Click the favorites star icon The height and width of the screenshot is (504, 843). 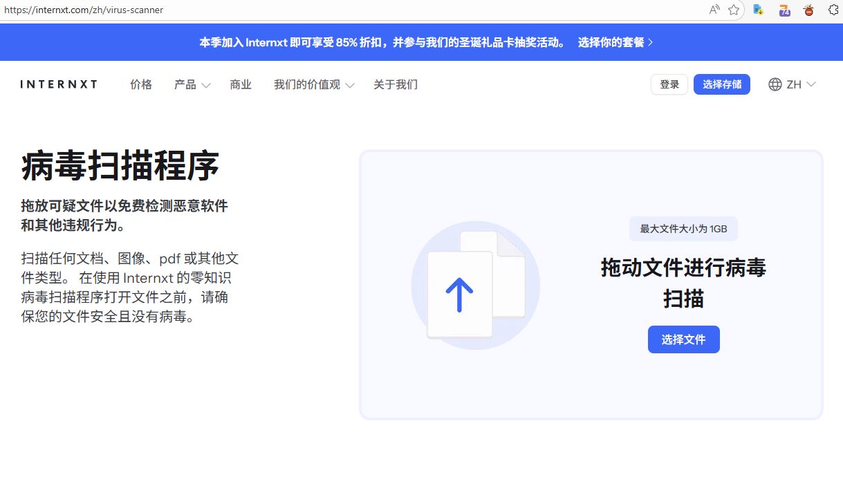click(x=734, y=10)
